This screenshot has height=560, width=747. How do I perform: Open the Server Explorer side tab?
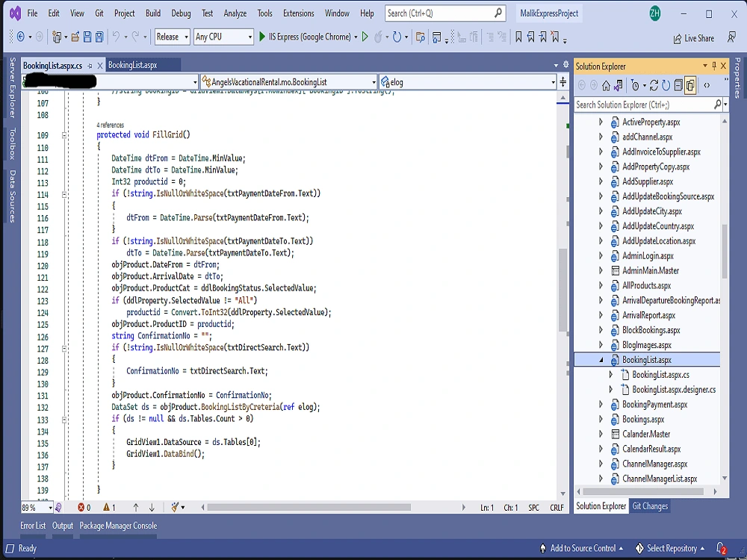coord(13,87)
